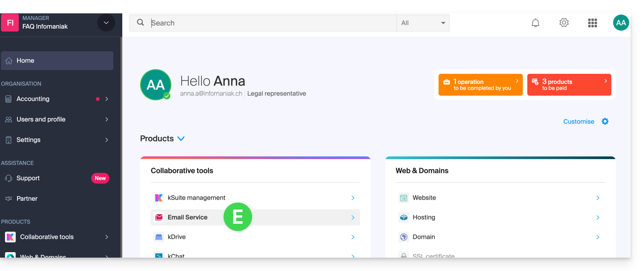Expand Users and profile menu
Screen dimensions: 644x271
pos(57,119)
